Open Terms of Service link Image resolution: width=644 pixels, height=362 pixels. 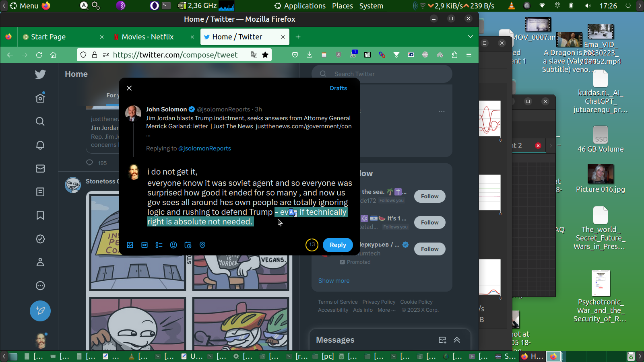coord(338,302)
